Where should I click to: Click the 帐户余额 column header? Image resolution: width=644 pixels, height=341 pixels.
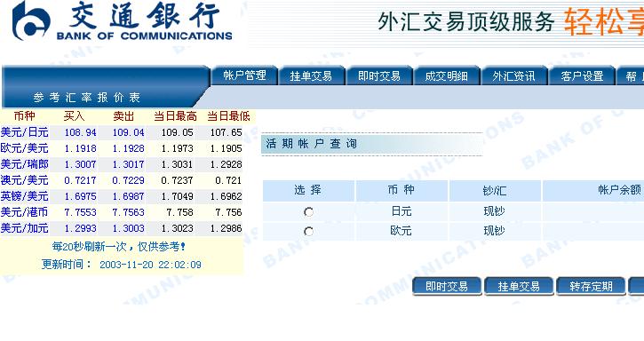pyautogui.click(x=620, y=190)
